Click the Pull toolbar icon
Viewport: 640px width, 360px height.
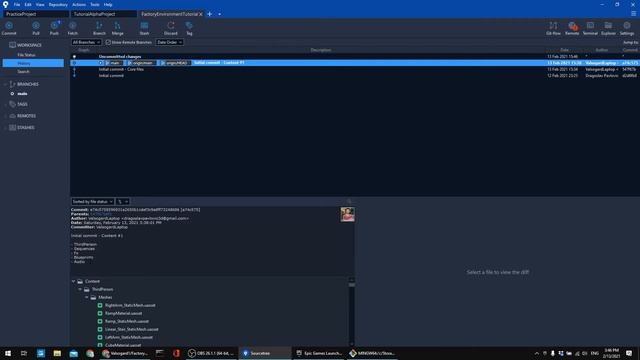36,28
